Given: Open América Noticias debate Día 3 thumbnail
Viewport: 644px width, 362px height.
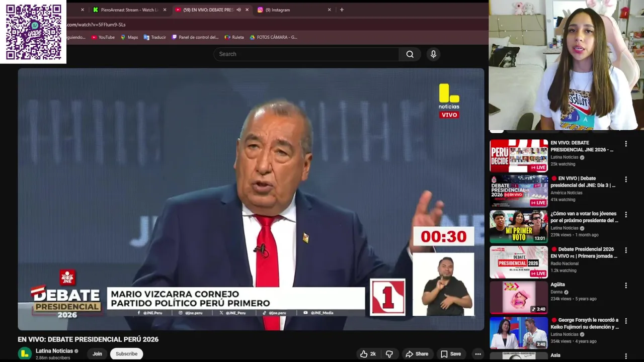Looking at the screenshot, I should tap(519, 192).
